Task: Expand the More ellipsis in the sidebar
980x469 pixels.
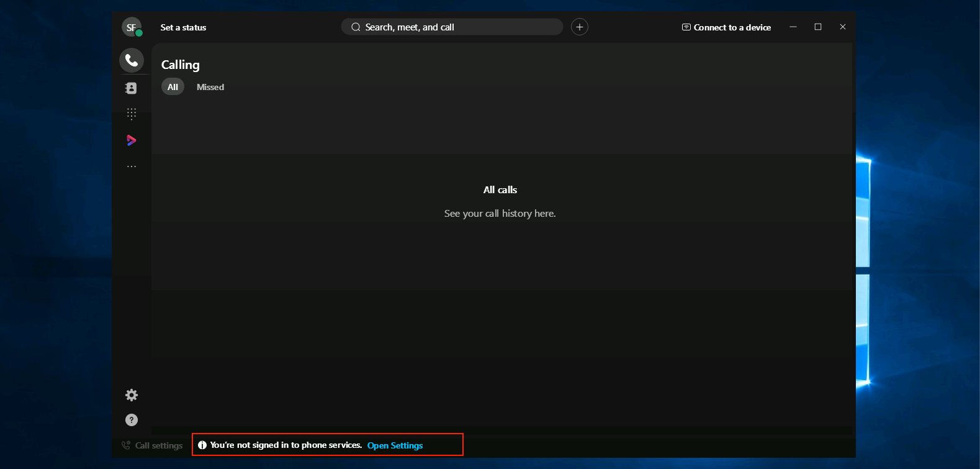Action: pyautogui.click(x=131, y=166)
